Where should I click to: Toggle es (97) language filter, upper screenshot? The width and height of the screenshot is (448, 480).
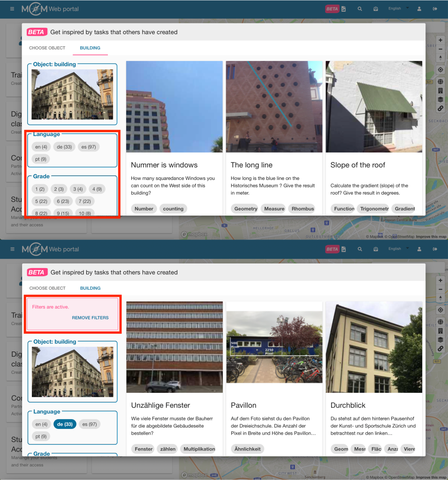89,147
